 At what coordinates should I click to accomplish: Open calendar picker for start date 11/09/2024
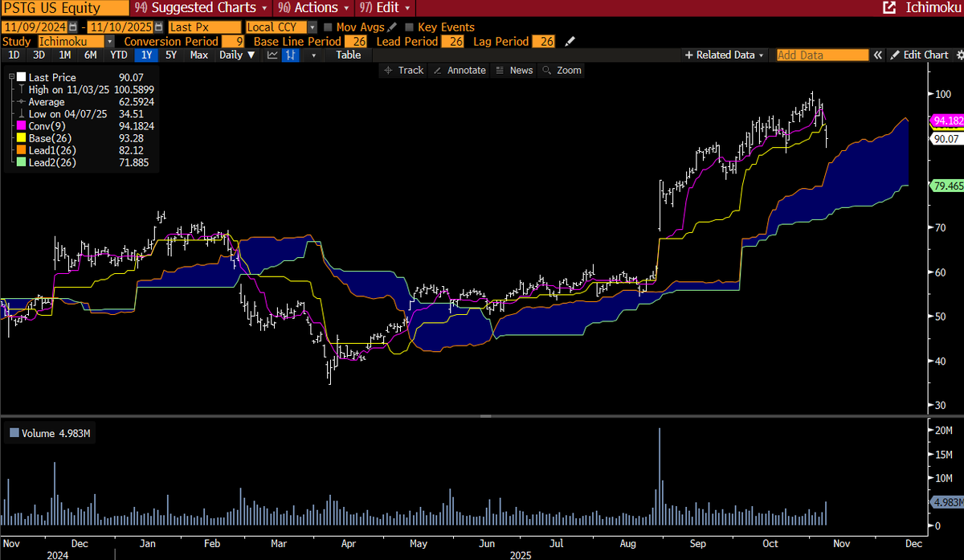click(72, 27)
